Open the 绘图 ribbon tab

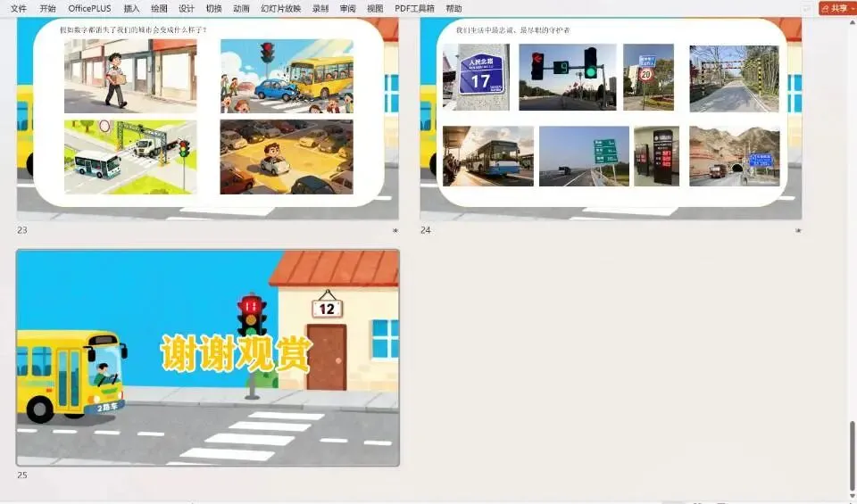point(159,8)
